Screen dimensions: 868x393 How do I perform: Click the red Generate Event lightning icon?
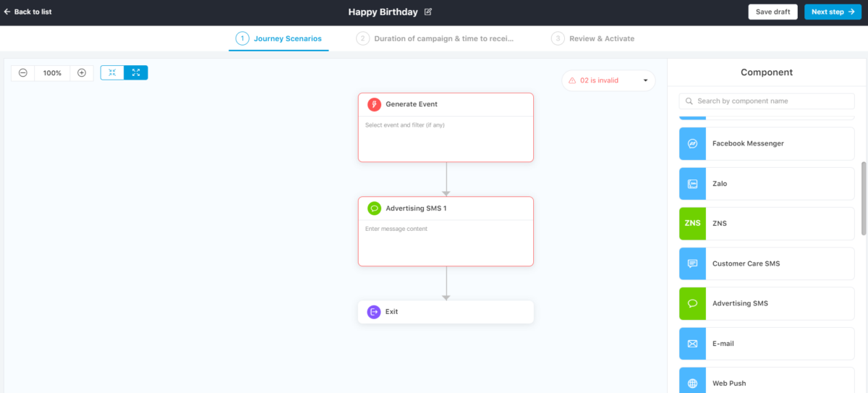(x=374, y=104)
